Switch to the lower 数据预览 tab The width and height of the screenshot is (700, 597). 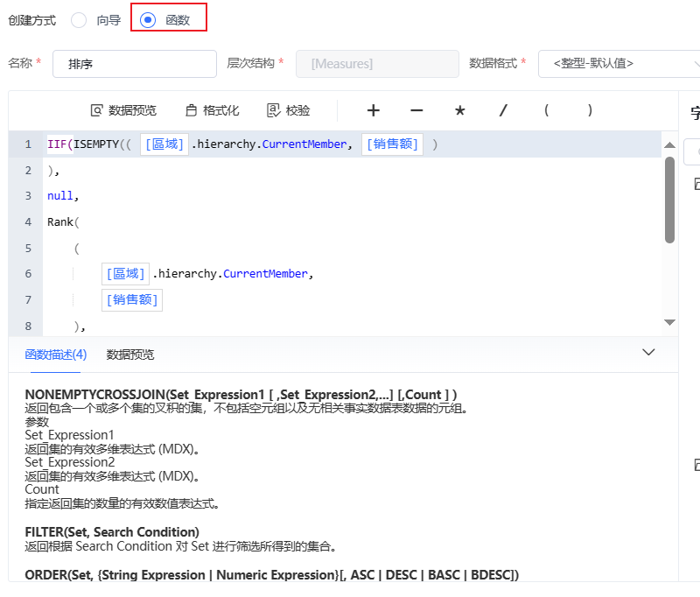[129, 355]
